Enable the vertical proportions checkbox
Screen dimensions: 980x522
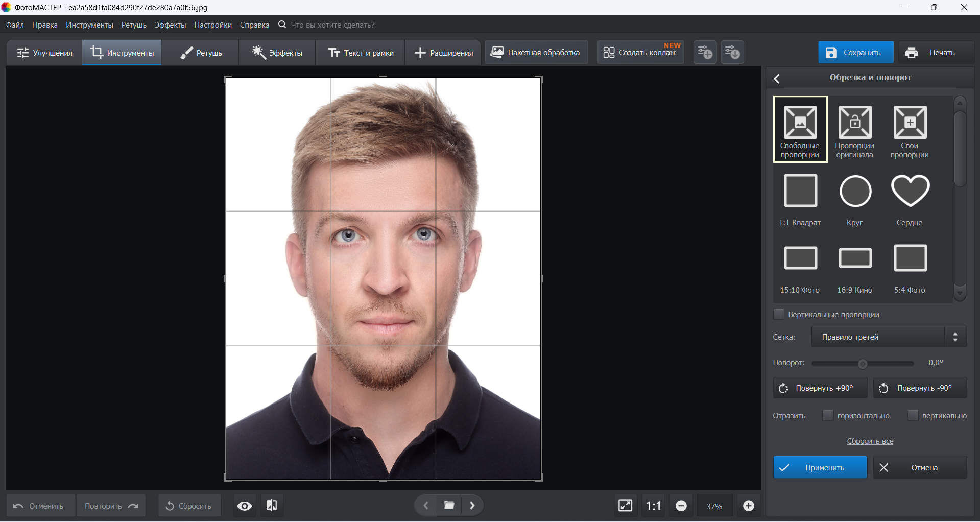coord(779,315)
